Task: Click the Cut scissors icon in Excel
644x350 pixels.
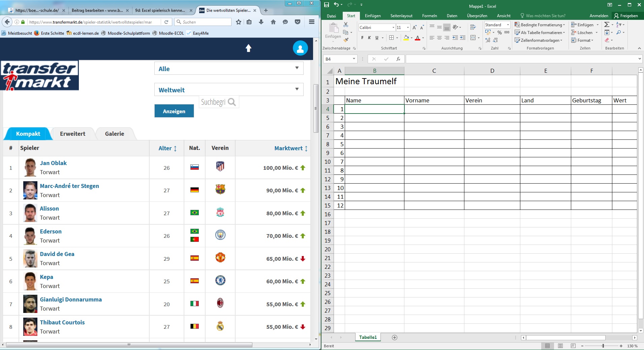Action: tap(345, 25)
